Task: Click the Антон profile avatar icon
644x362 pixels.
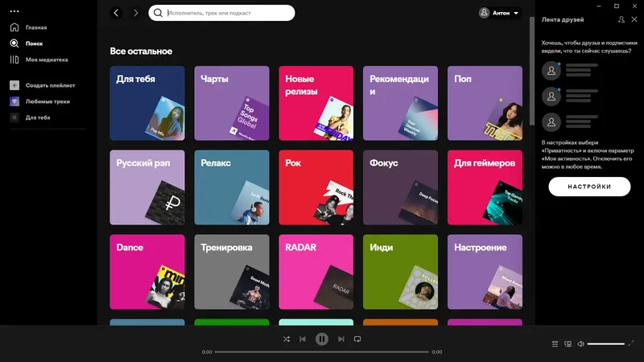Action: click(x=485, y=13)
